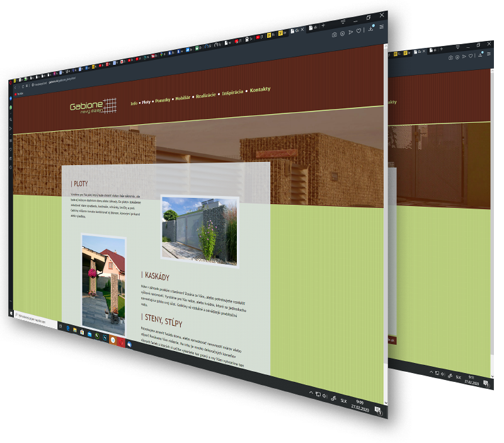Viewport: 504px width, 443px height.
Task: Click the PLOTY heading
Action: coord(79,183)
